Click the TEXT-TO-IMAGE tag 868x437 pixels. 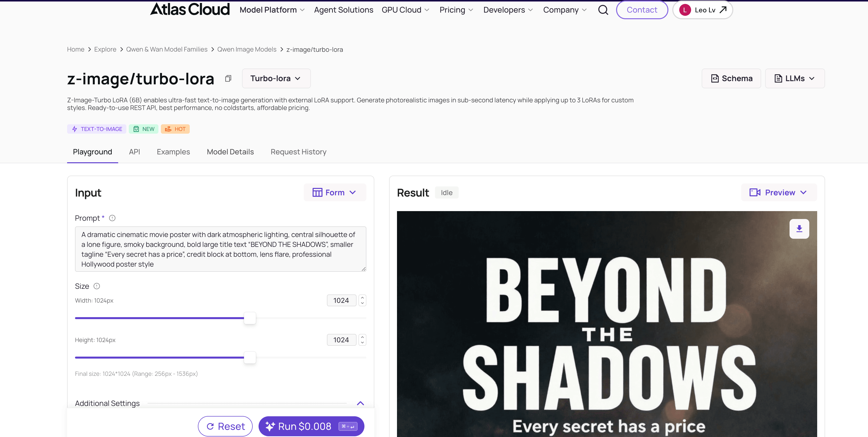coord(97,129)
